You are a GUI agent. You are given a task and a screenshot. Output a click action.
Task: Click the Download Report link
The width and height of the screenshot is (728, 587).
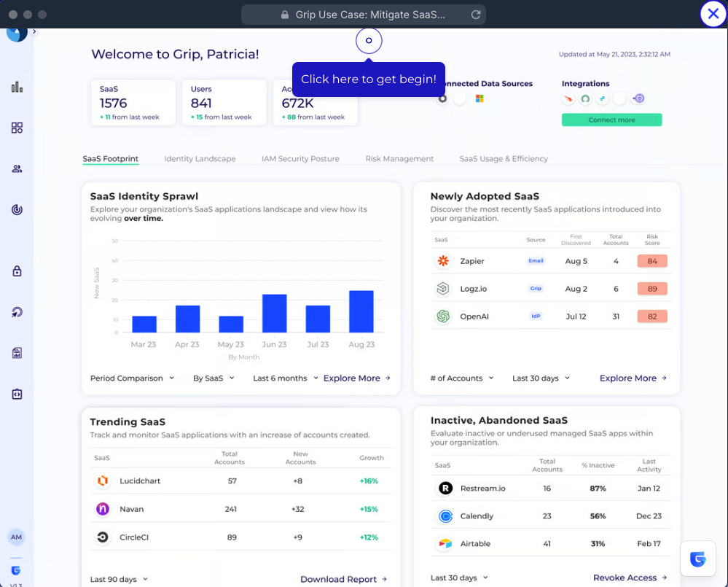[343, 579]
